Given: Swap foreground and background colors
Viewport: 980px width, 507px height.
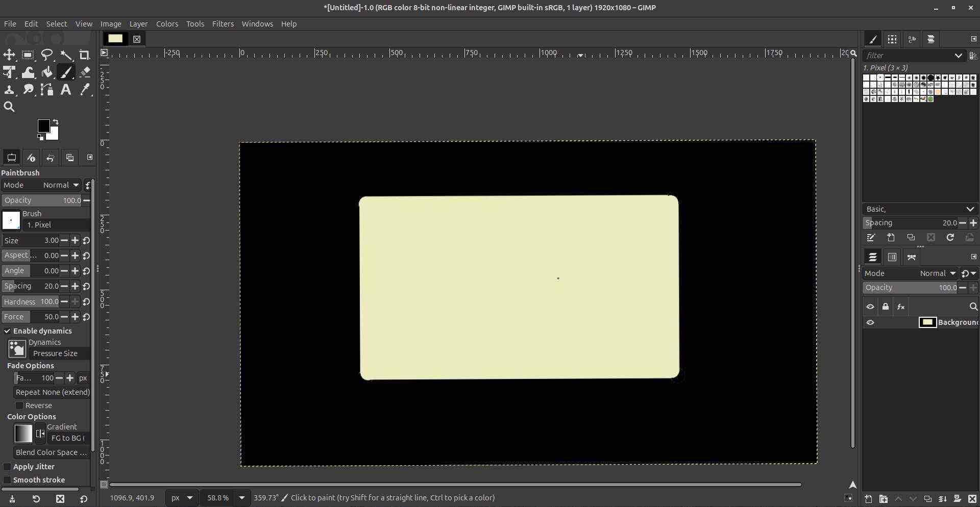Looking at the screenshot, I should [x=56, y=122].
